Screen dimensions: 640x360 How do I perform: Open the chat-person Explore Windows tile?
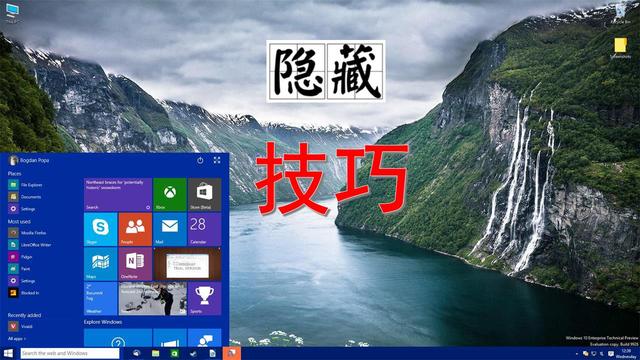tap(204, 338)
